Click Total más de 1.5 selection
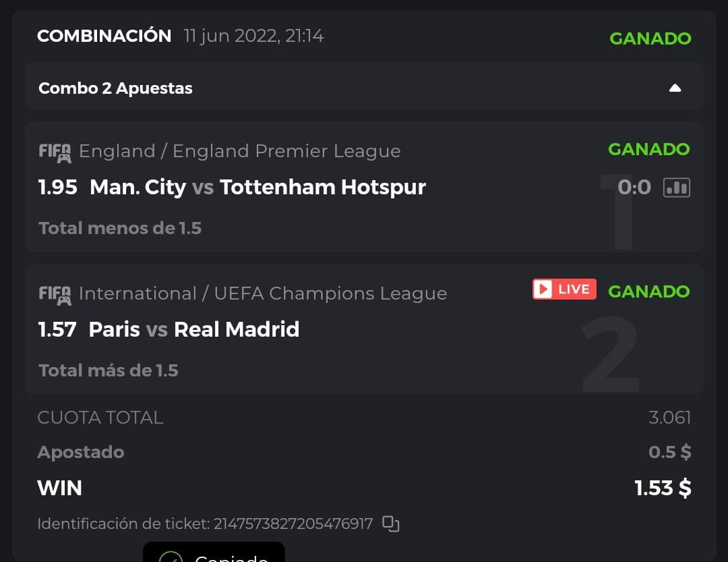The image size is (728, 562). [x=109, y=370]
